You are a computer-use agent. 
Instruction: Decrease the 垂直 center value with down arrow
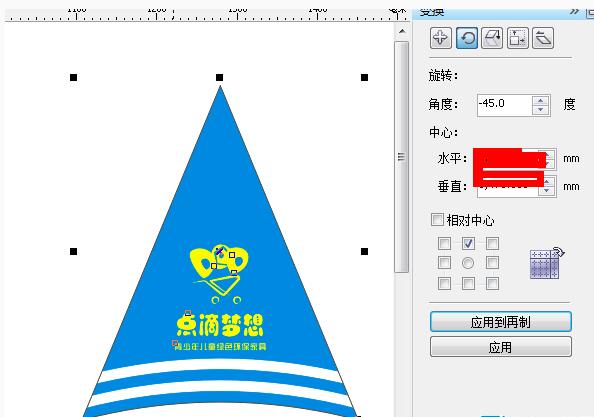tap(546, 191)
